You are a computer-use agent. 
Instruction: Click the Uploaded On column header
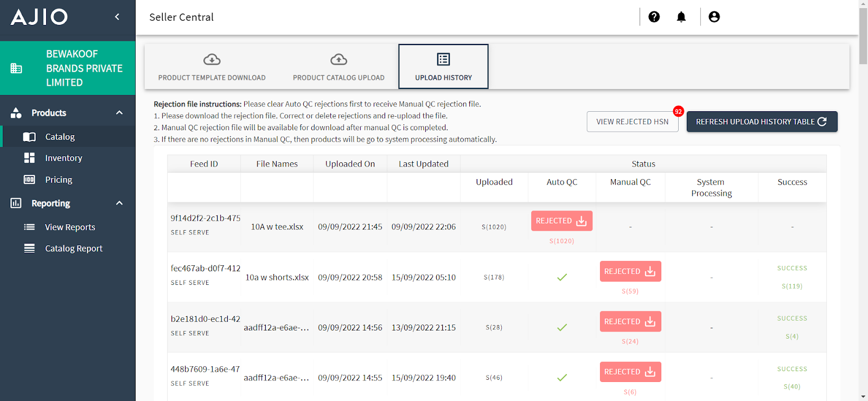coord(350,164)
